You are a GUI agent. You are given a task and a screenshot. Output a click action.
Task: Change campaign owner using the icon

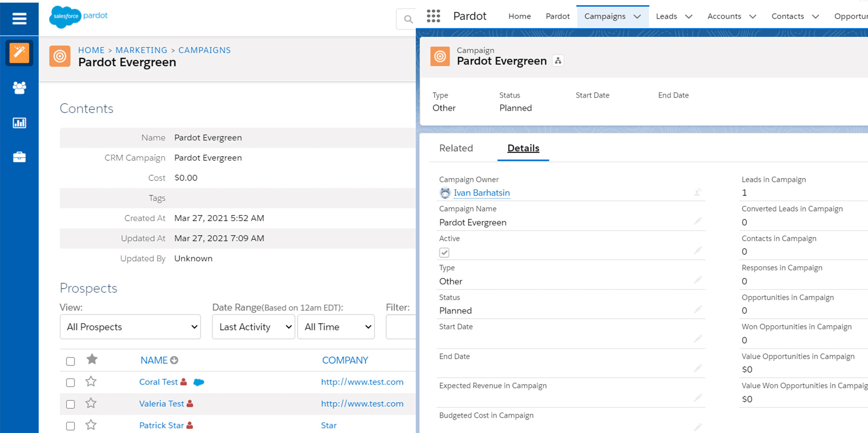698,192
